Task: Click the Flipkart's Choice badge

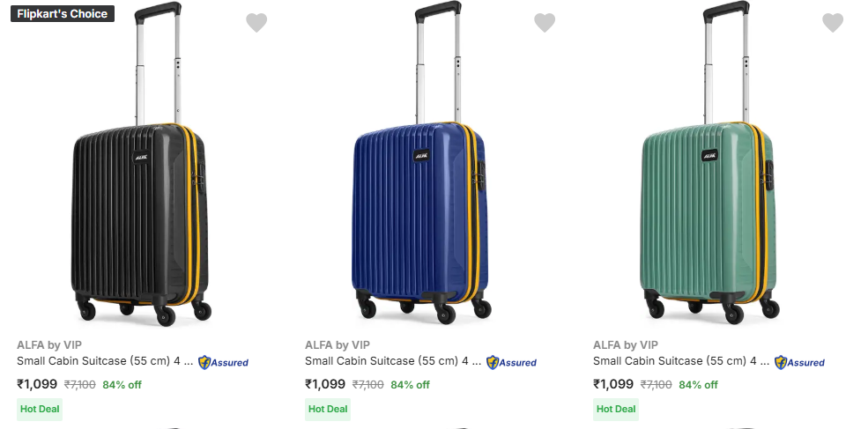Action: [63, 13]
